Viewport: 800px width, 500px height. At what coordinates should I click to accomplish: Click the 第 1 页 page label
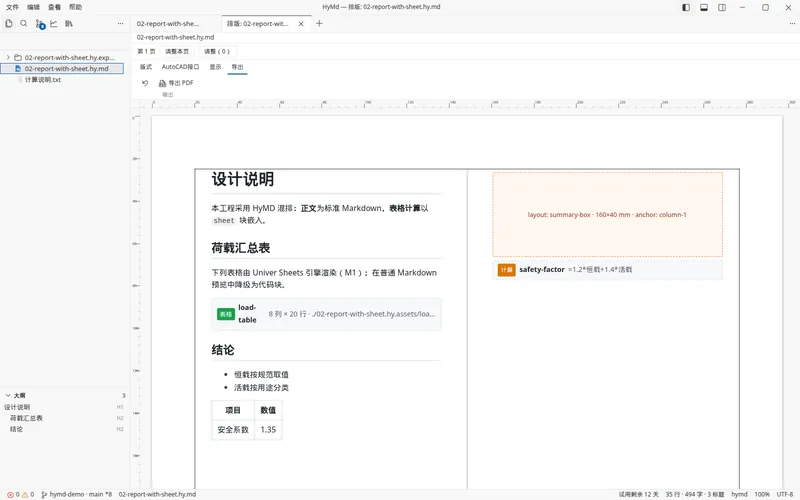click(x=146, y=52)
